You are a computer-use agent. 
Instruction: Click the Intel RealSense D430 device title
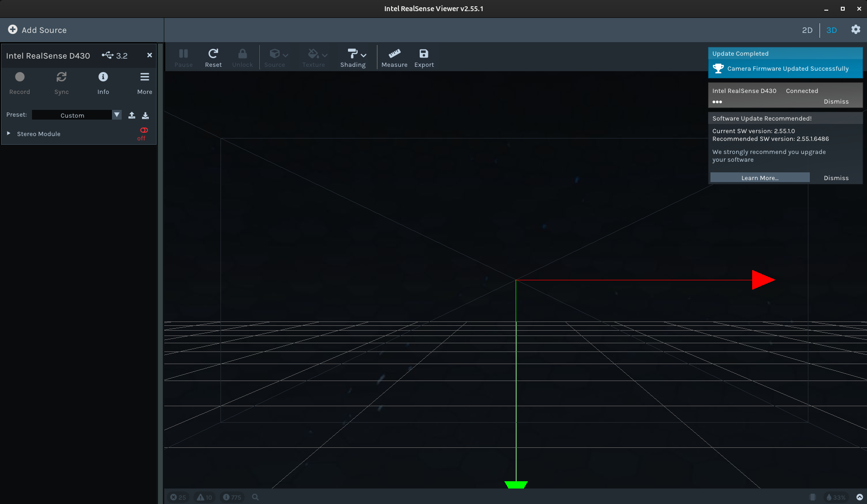(x=48, y=56)
